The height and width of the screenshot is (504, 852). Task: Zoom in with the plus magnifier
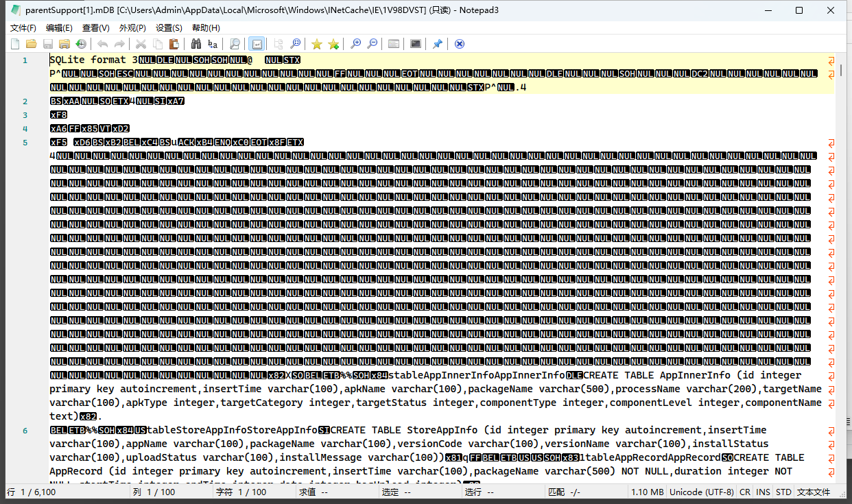click(x=355, y=44)
